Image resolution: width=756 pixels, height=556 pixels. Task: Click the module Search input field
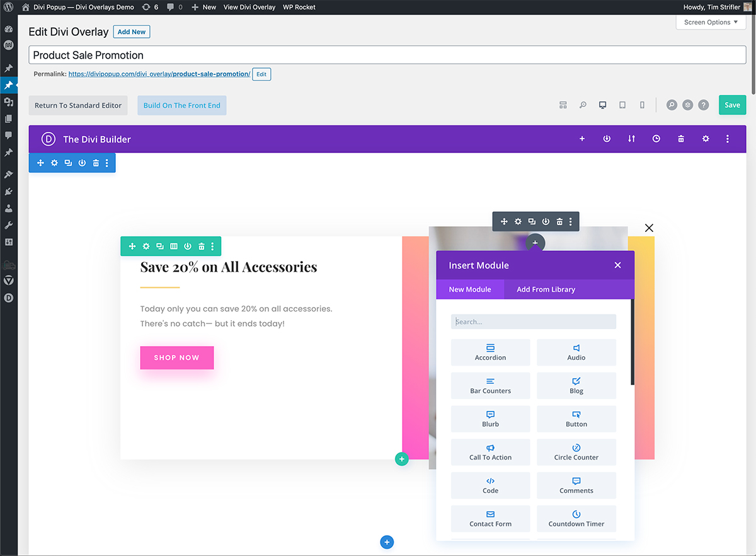(x=533, y=321)
